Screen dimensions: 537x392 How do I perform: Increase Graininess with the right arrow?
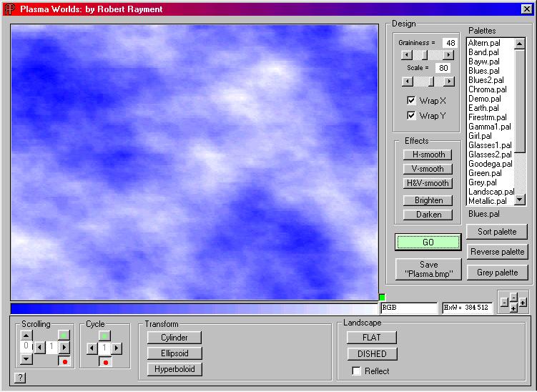(448, 55)
